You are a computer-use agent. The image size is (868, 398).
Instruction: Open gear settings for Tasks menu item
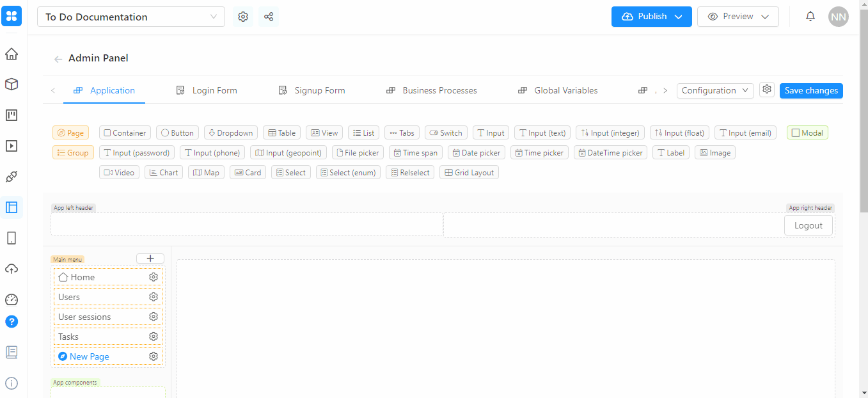pyautogui.click(x=154, y=337)
